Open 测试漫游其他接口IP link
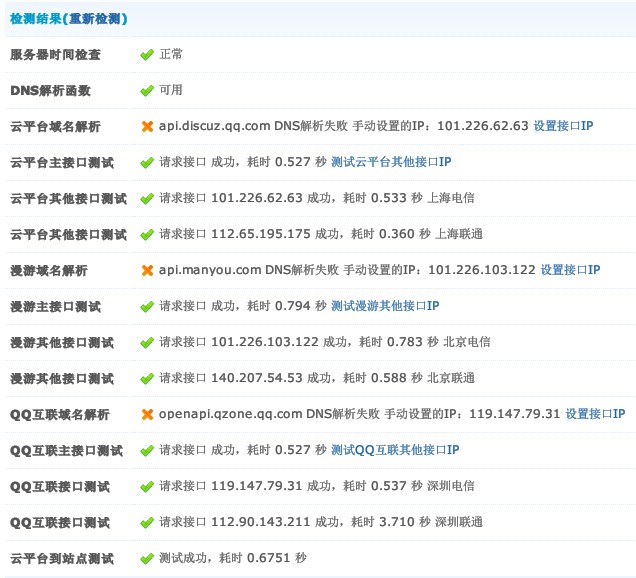Image resolution: width=636 pixels, height=578 pixels. click(x=385, y=306)
